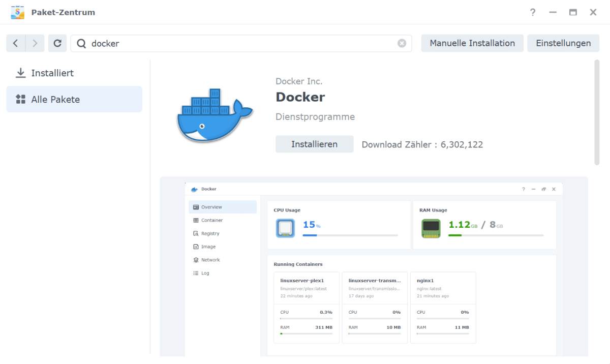This screenshot has height=364, width=610.
Task: Refresh the package list
Action: pos(57,43)
